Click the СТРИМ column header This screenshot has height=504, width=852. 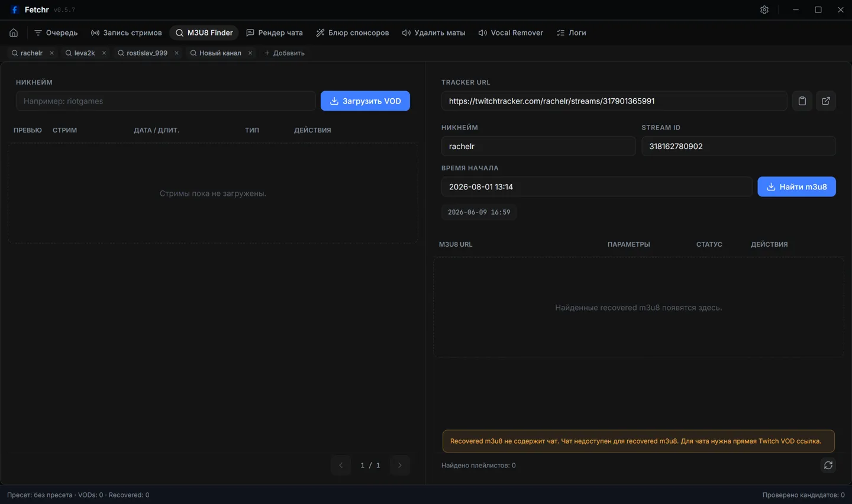click(64, 130)
